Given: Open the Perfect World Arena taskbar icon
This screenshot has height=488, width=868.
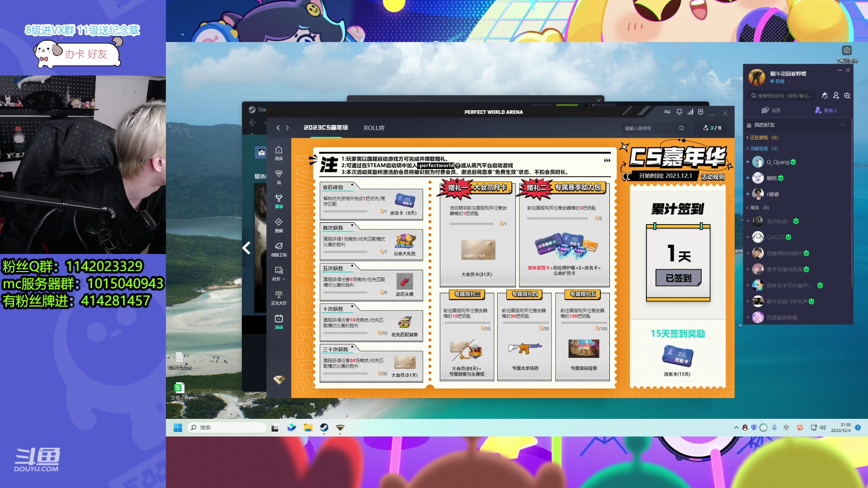Looking at the screenshot, I should (340, 427).
